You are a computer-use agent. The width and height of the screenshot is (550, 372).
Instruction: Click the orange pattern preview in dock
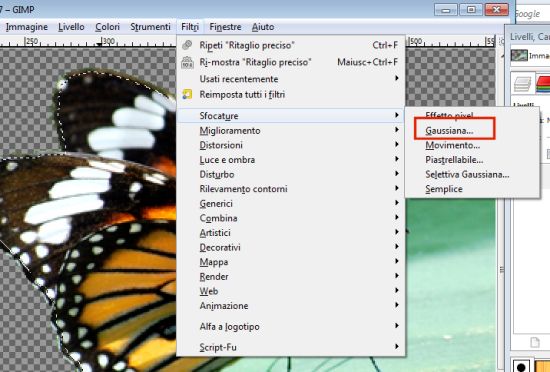542,366
